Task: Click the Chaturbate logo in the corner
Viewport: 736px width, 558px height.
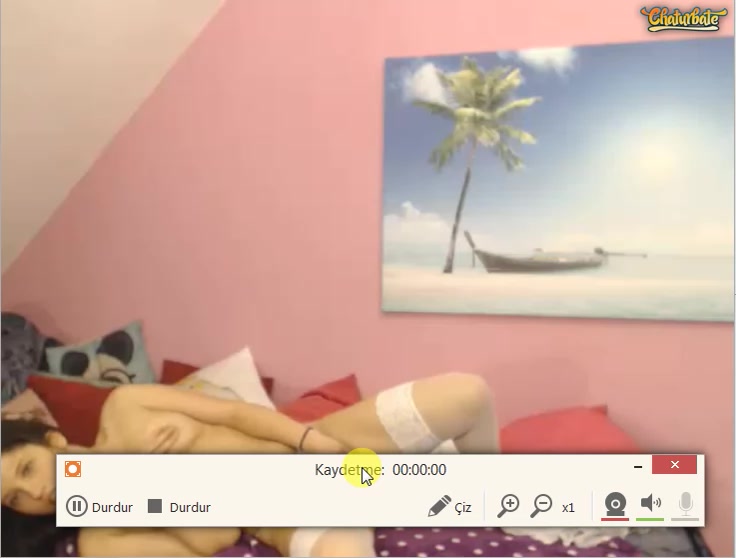Action: [x=682, y=18]
